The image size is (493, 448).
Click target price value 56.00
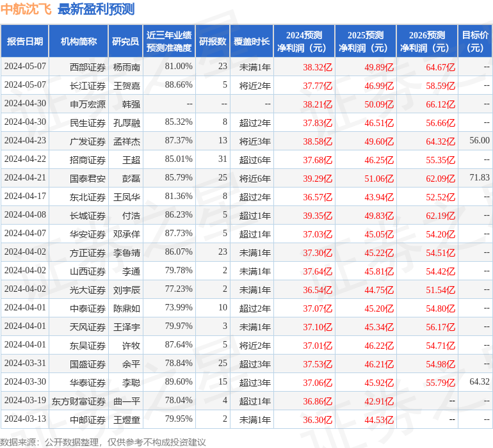[x=480, y=140]
